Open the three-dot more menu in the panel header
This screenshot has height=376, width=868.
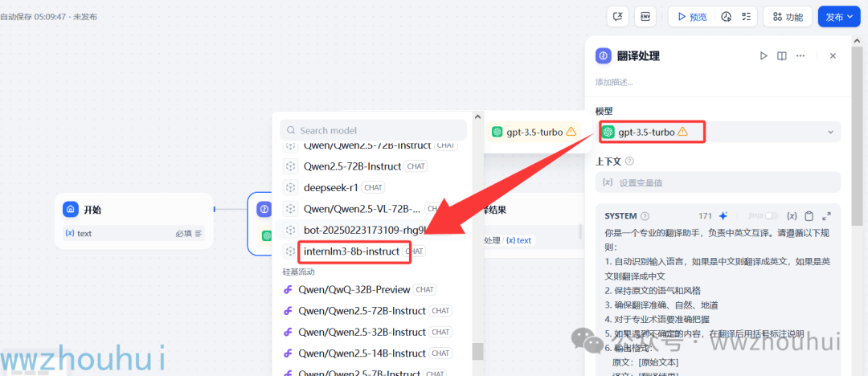800,56
